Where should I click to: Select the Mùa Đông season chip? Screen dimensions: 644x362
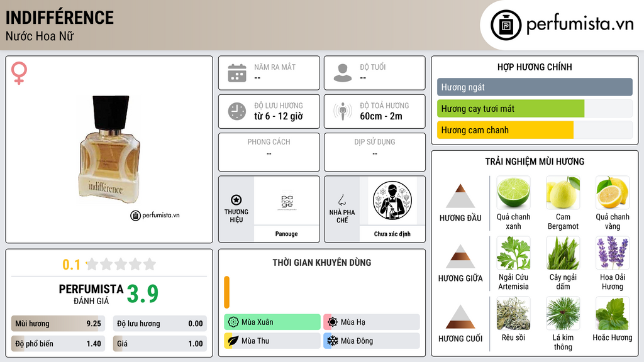pyautogui.click(x=372, y=341)
